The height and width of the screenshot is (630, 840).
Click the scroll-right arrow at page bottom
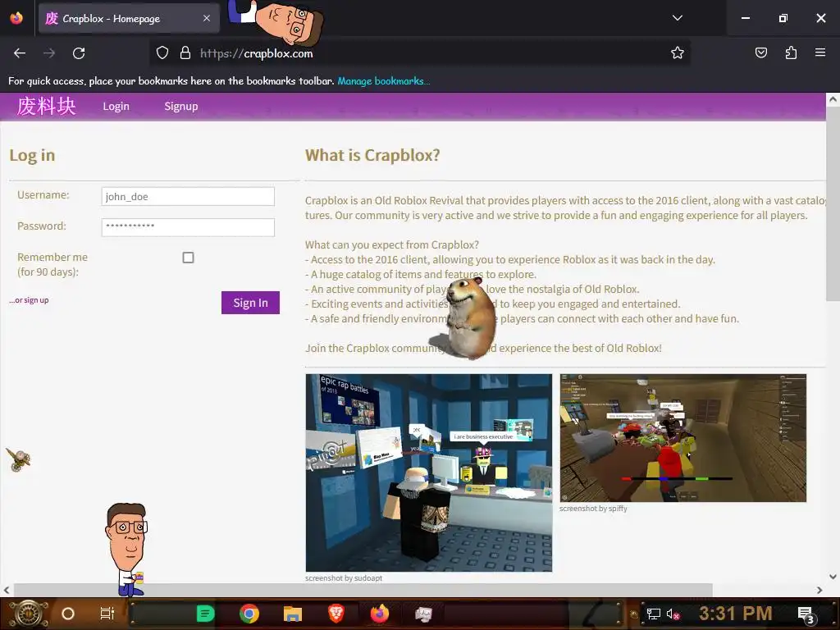click(x=819, y=591)
